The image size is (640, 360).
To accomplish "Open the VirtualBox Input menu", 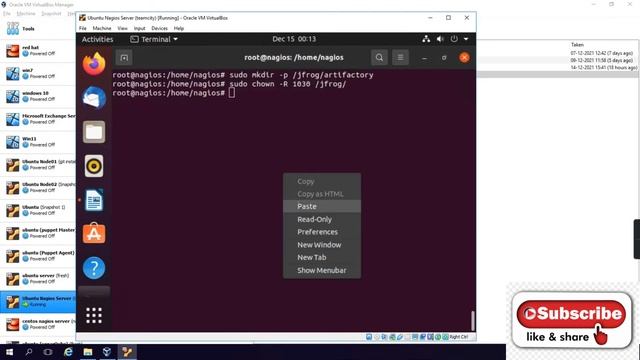I will coord(139,28).
